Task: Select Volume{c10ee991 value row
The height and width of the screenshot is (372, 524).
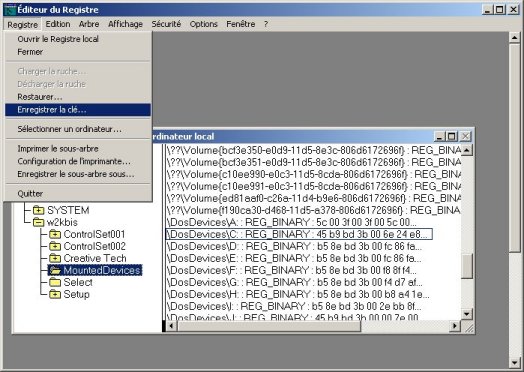Action: coord(314,186)
